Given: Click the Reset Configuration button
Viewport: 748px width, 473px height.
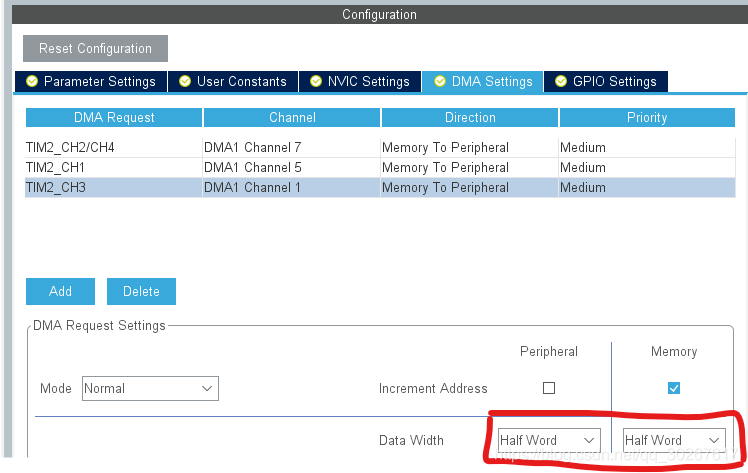Looking at the screenshot, I should click(95, 48).
